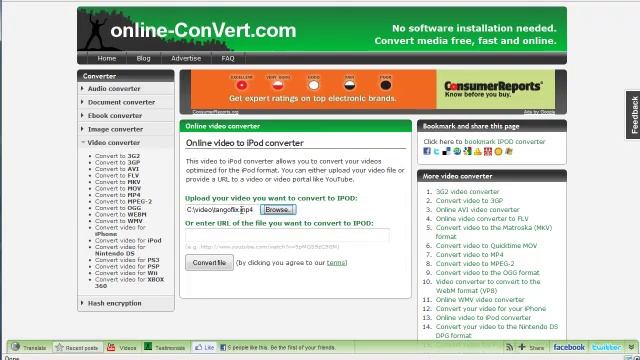Expand the Document converter section
This screenshot has height=360, width=640.
(x=126, y=102)
